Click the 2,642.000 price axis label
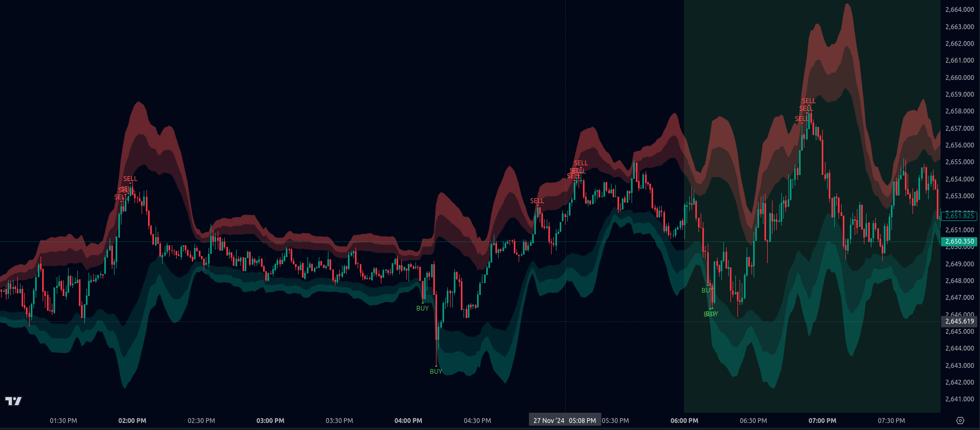The height and width of the screenshot is (430, 980). point(959,382)
